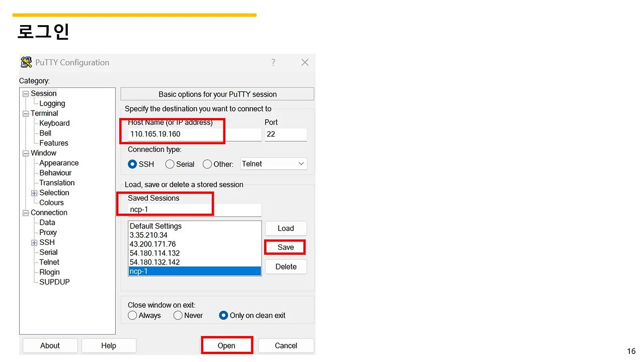The height and width of the screenshot is (362, 644).
Task: Collapse the Session category node
Action: pyautogui.click(x=26, y=94)
